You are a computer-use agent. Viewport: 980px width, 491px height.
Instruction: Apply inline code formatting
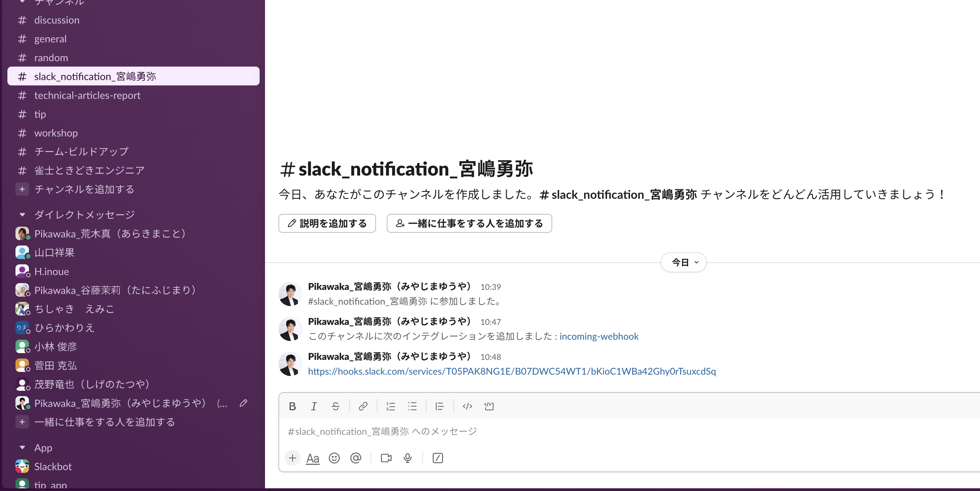(x=467, y=406)
